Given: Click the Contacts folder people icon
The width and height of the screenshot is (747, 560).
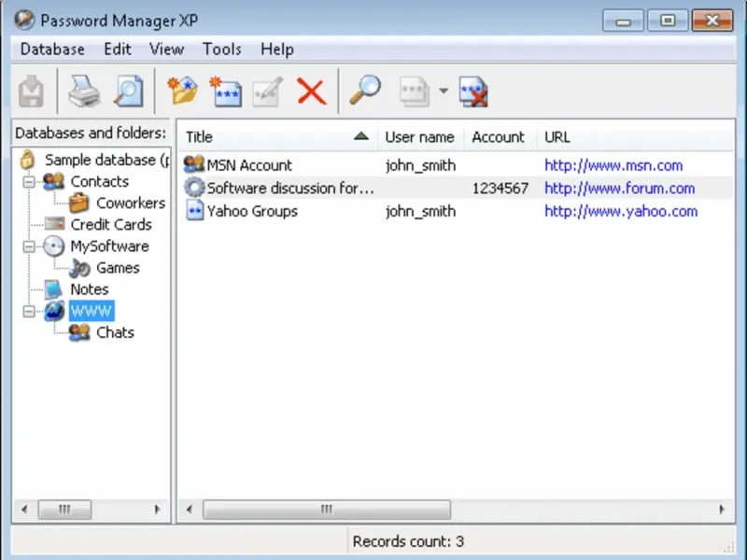Looking at the screenshot, I should tap(54, 181).
